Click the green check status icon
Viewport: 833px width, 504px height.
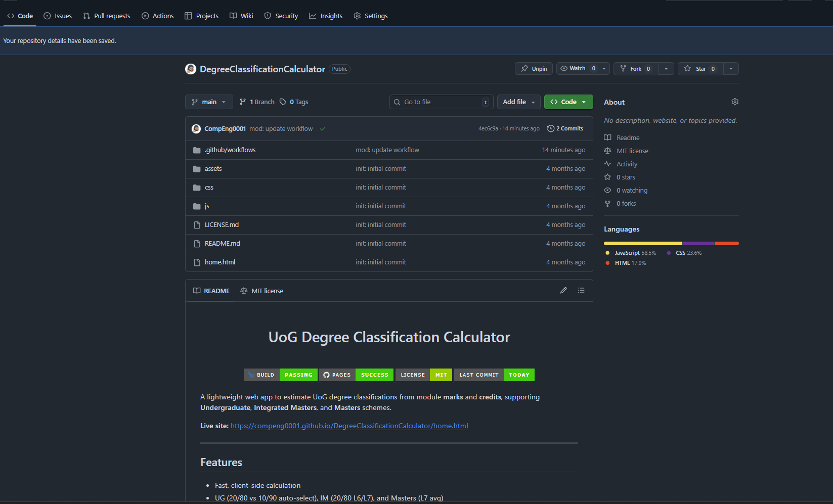click(x=323, y=129)
